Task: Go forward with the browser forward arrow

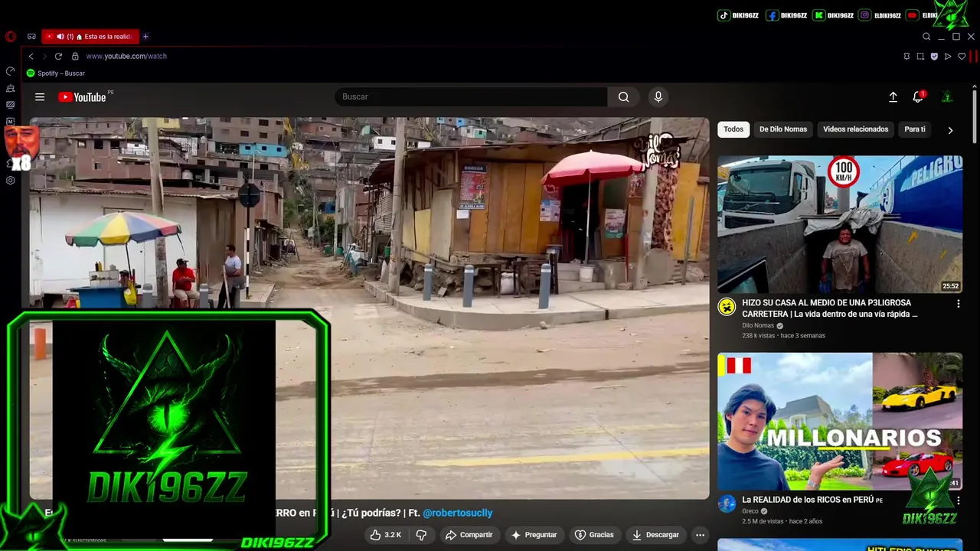Action: pyautogui.click(x=44, y=56)
